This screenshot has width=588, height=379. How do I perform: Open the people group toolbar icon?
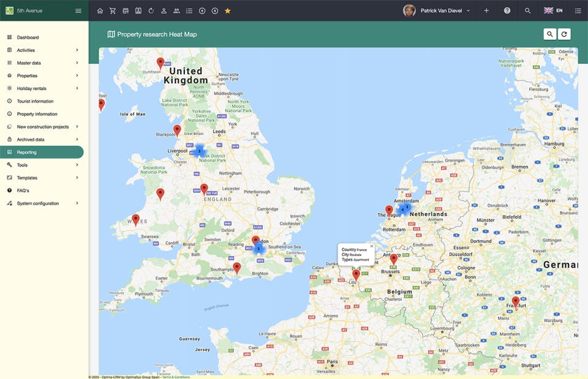(x=176, y=11)
